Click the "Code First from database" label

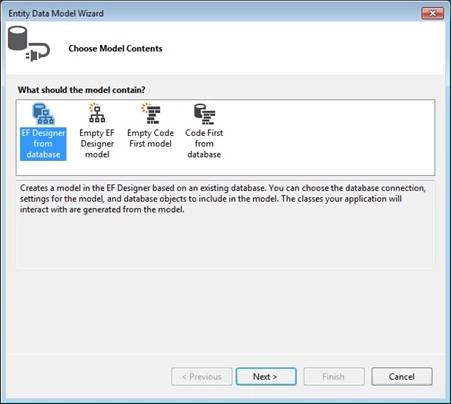click(x=204, y=144)
